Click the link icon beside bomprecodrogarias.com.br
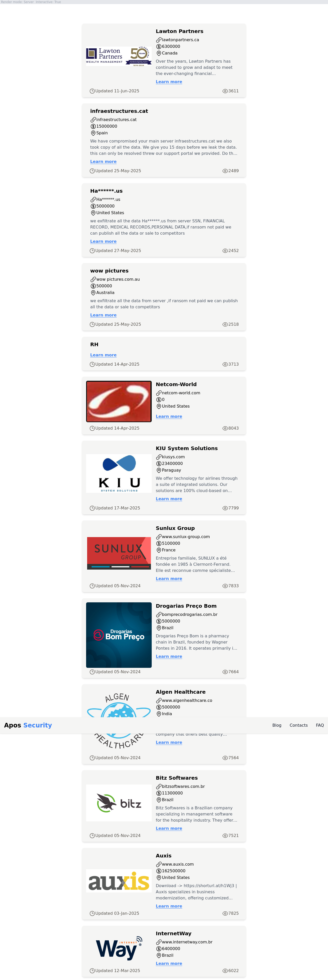Viewport: 328px width, 980px height. [158, 614]
